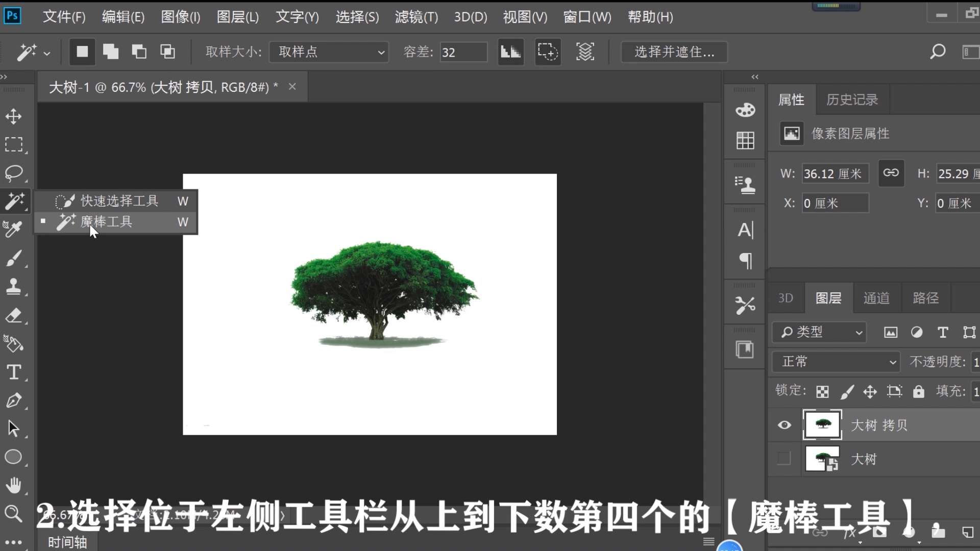Filter layers by pixel layer icon

(891, 333)
